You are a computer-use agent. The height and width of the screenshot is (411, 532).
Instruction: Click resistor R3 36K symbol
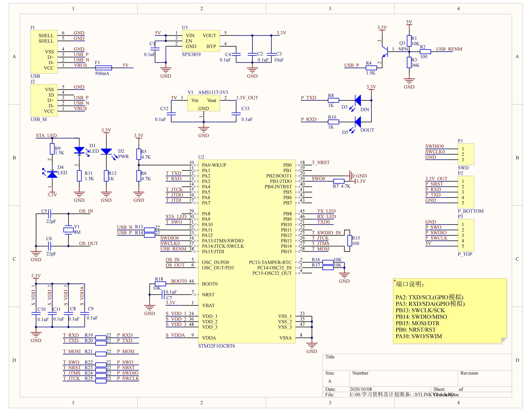409,62
